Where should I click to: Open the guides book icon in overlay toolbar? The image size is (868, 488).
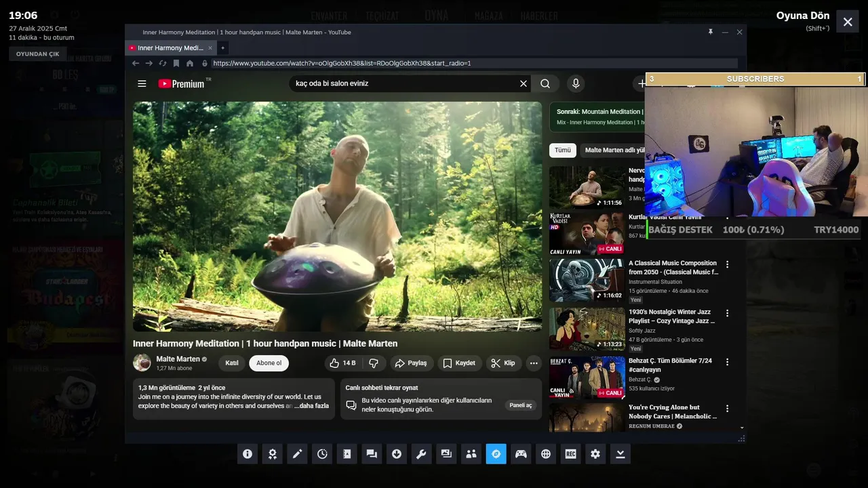point(347,454)
